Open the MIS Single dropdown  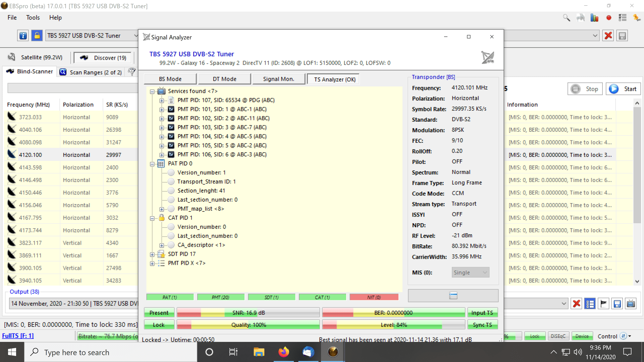pyautogui.click(x=470, y=273)
